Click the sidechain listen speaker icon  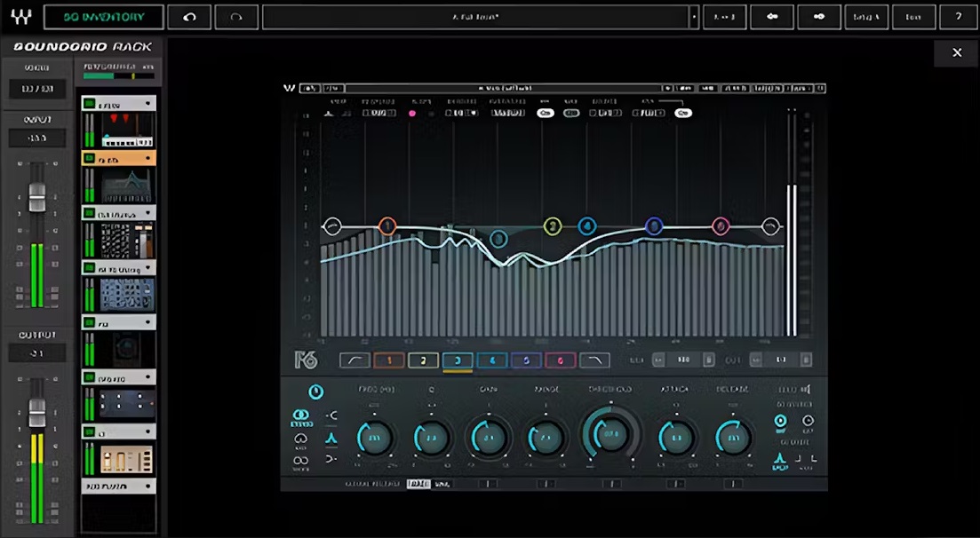tap(806, 389)
